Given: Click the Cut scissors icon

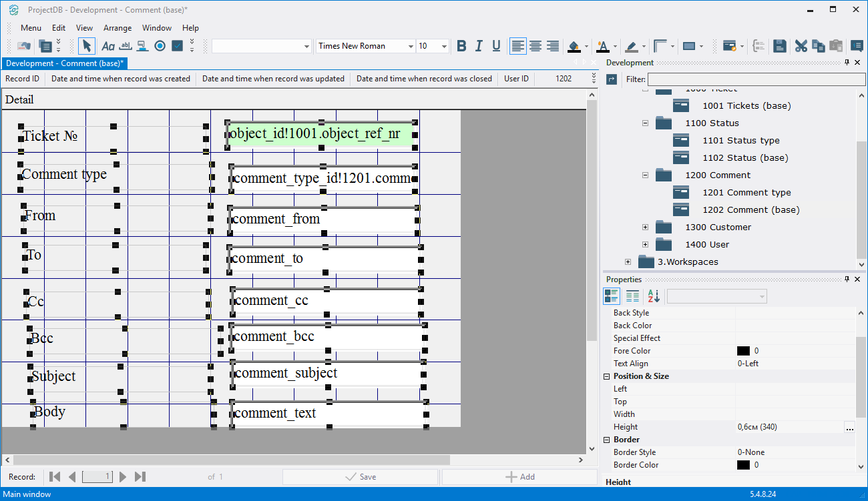Looking at the screenshot, I should (x=801, y=46).
